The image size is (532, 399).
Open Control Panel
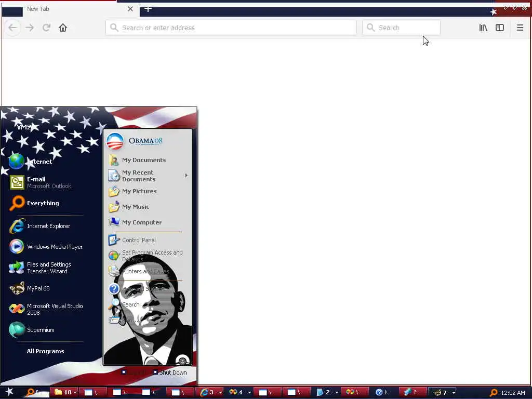[x=132, y=240]
